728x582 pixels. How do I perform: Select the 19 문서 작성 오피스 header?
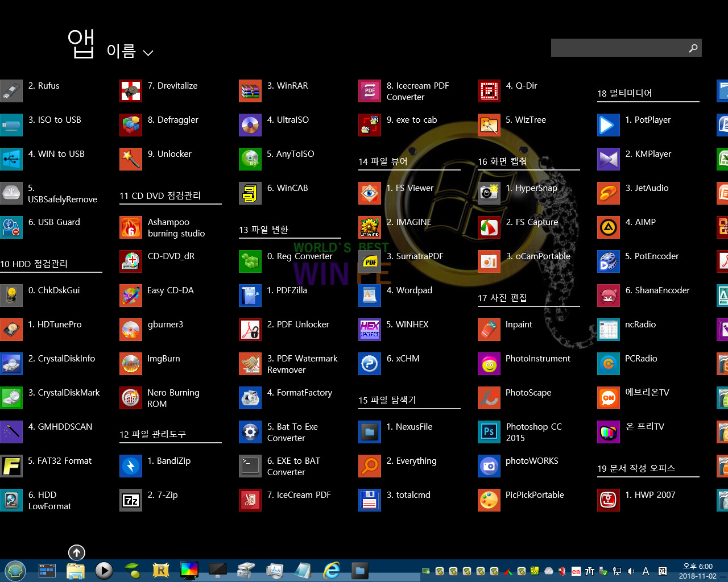tap(636, 468)
